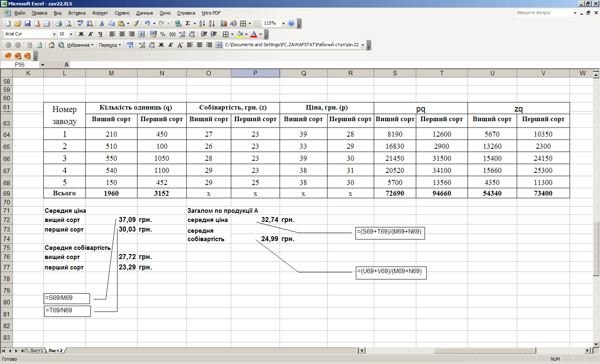
Task: Apply percent style to the cell
Action: (163, 34)
